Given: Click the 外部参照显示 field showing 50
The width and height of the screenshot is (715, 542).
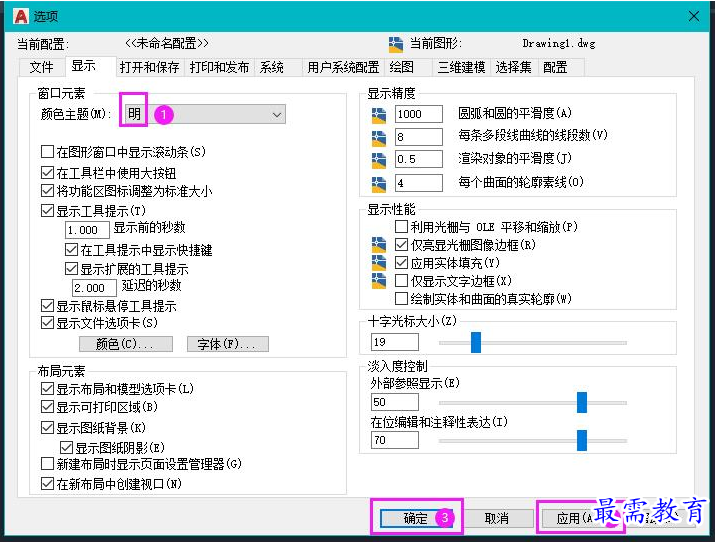Looking at the screenshot, I should point(395,402).
